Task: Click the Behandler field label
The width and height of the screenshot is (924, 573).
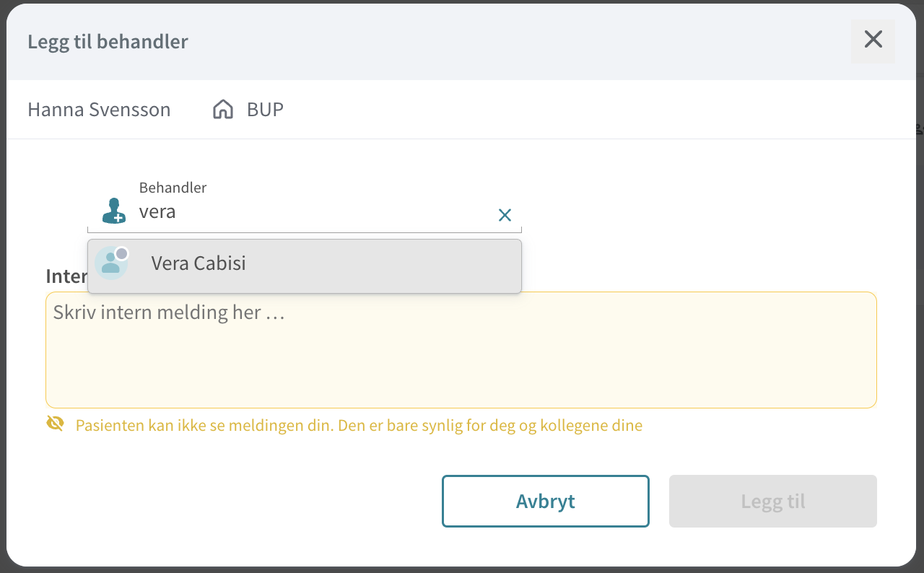Action: point(173,188)
